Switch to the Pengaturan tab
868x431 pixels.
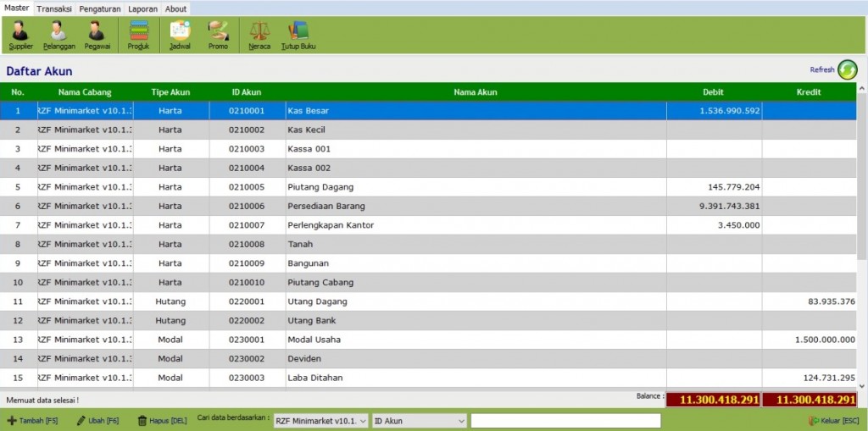pyautogui.click(x=100, y=8)
